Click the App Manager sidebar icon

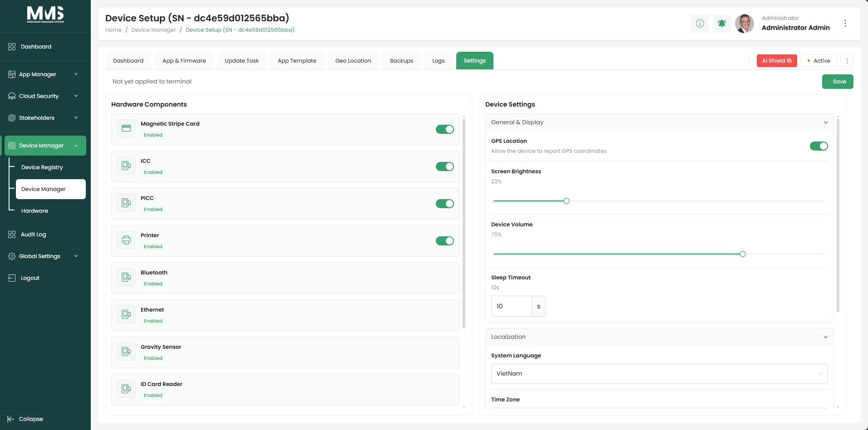click(12, 74)
